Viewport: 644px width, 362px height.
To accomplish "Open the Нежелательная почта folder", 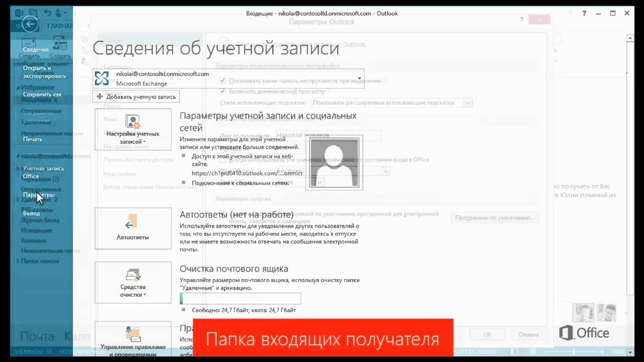I will (50, 250).
